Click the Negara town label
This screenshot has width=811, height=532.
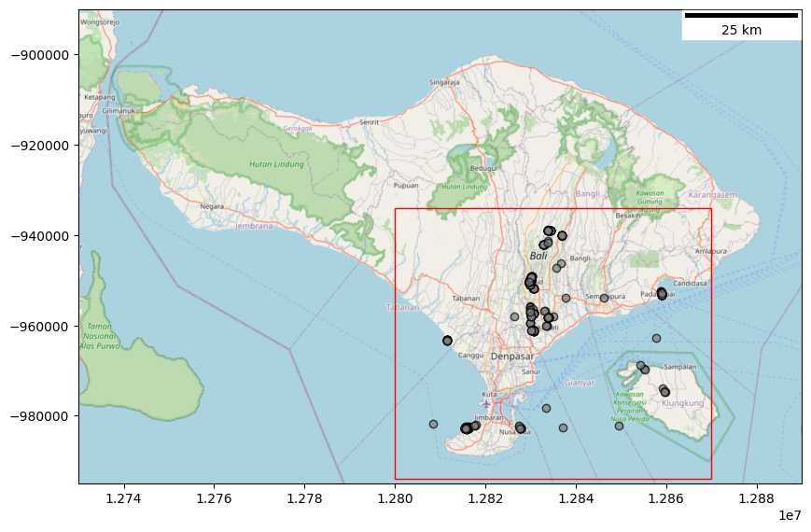(x=212, y=206)
